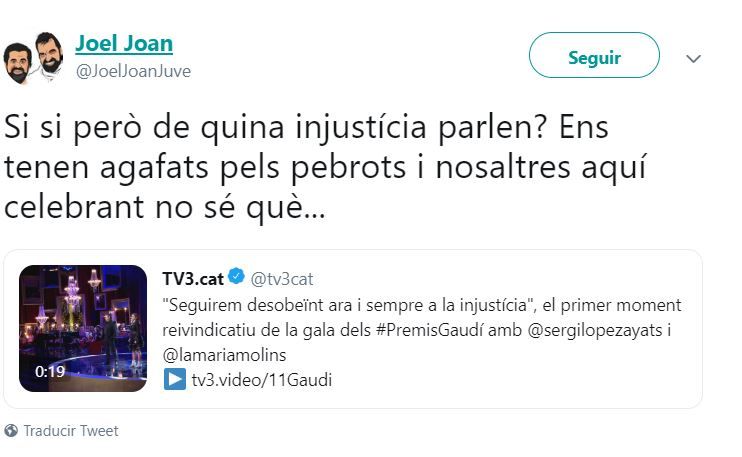The height and width of the screenshot is (457, 742).
Task: Click the @tv3cat handle
Action: (281, 279)
